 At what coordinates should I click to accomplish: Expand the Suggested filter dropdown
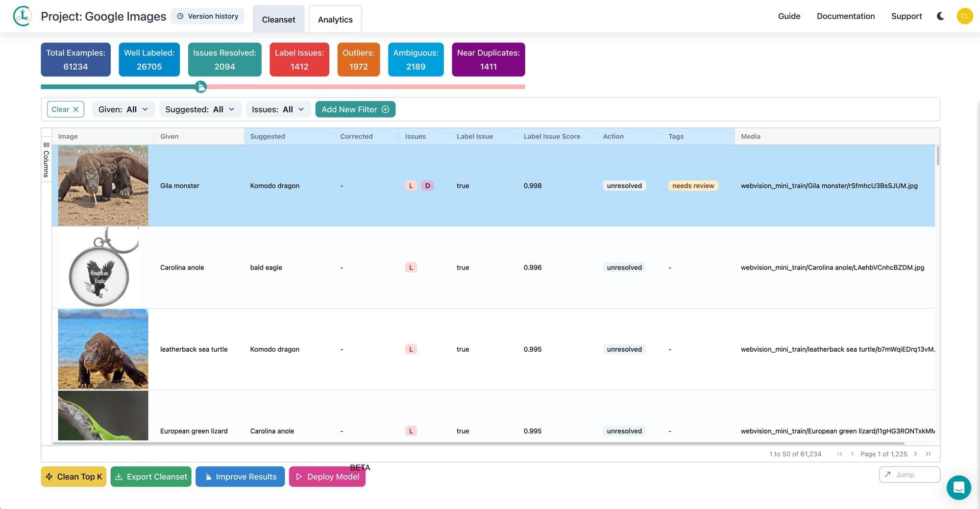(200, 109)
